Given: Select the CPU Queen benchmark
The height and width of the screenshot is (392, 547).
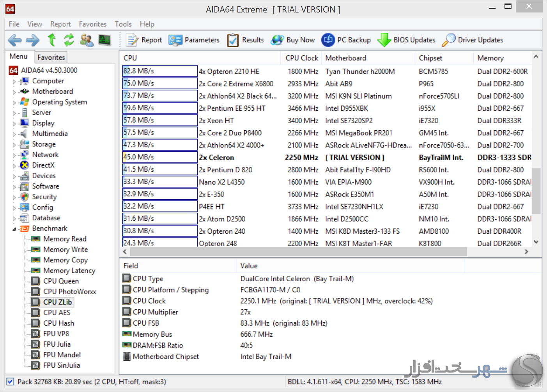Looking at the screenshot, I should point(61,281).
